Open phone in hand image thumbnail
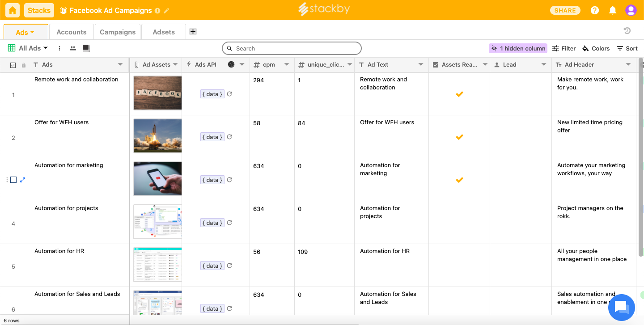The image size is (644, 325). (157, 179)
